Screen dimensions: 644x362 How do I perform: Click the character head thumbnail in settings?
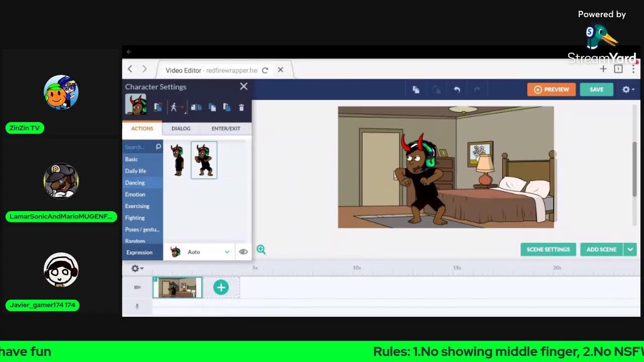coord(136,105)
